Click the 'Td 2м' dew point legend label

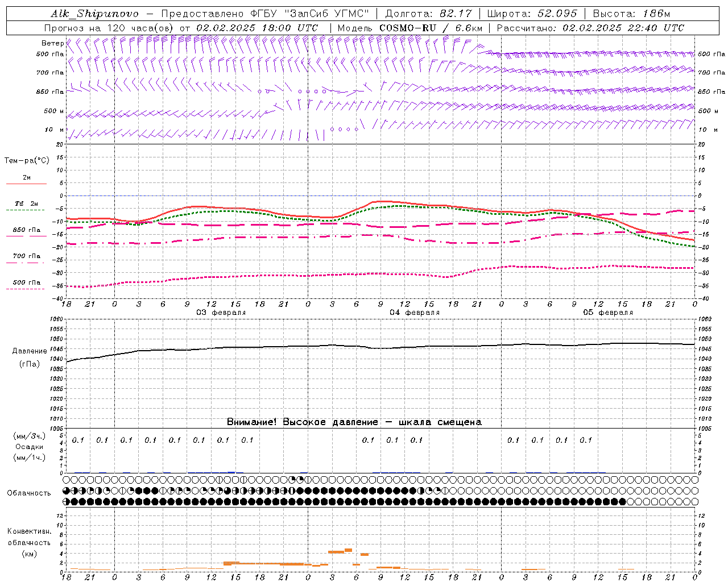point(26,203)
